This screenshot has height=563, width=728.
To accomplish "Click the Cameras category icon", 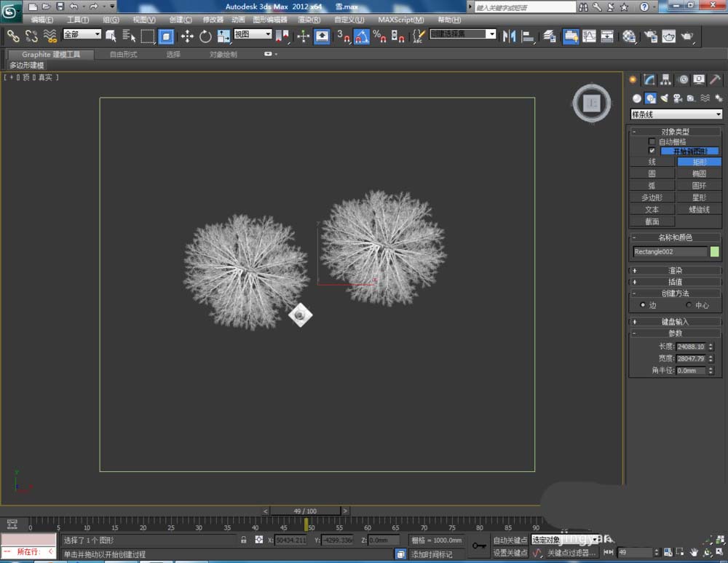I will (x=677, y=98).
